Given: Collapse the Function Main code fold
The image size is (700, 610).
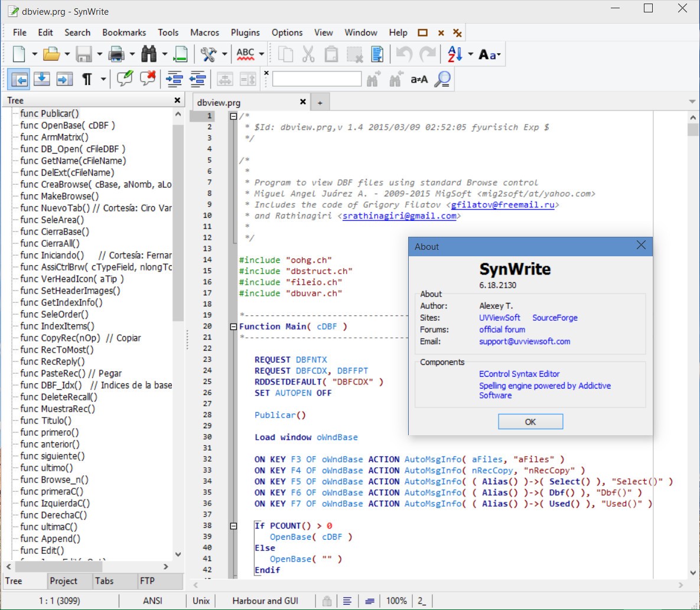Looking at the screenshot, I should [x=233, y=327].
